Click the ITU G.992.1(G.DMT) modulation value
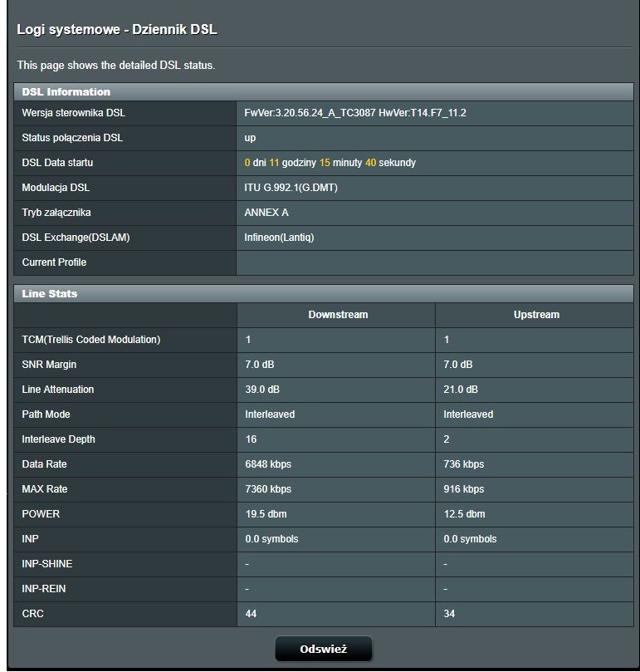The height and width of the screenshot is (672, 640). [291, 188]
